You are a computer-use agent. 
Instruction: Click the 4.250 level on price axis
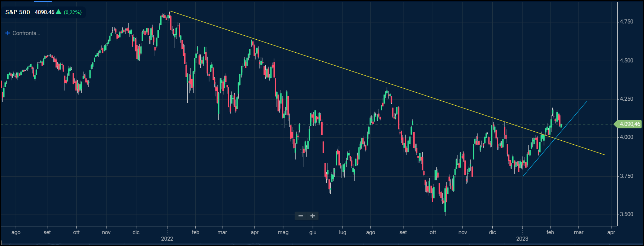(x=626, y=99)
